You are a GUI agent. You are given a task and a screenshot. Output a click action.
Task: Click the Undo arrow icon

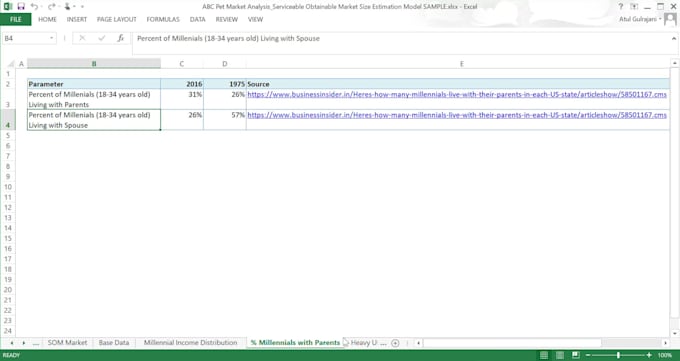tap(34, 7)
